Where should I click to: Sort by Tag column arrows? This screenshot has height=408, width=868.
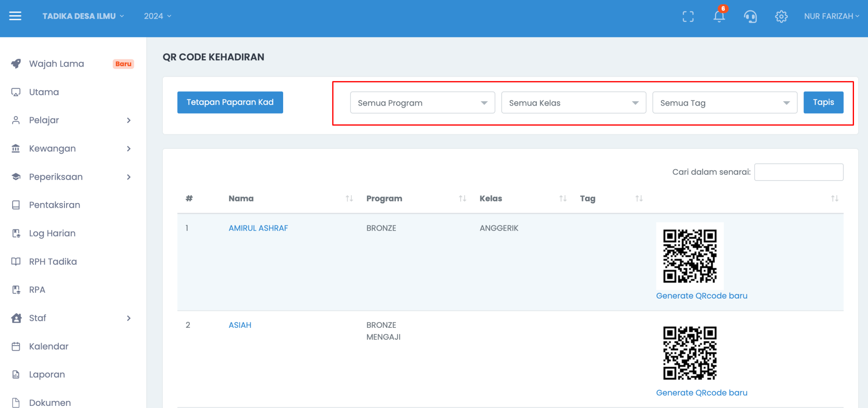639,198
